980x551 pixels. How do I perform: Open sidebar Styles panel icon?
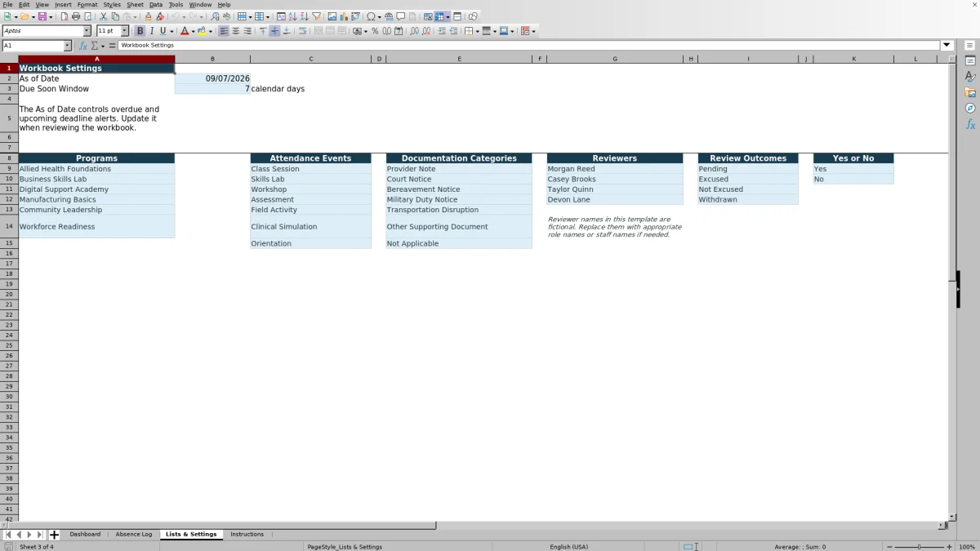pos(970,77)
